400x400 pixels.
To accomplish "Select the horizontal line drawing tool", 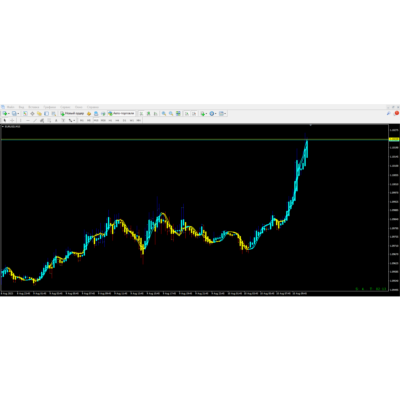I will pos(28,120).
